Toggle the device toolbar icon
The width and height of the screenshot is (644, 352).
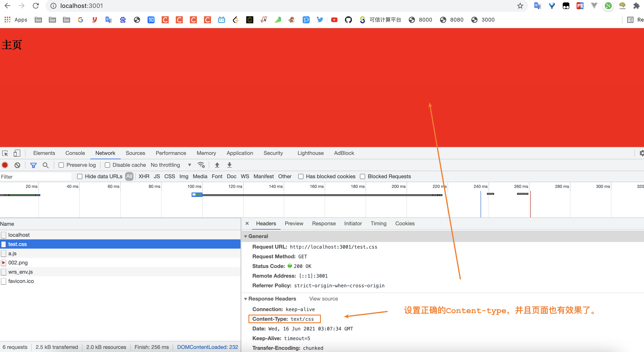[17, 153]
